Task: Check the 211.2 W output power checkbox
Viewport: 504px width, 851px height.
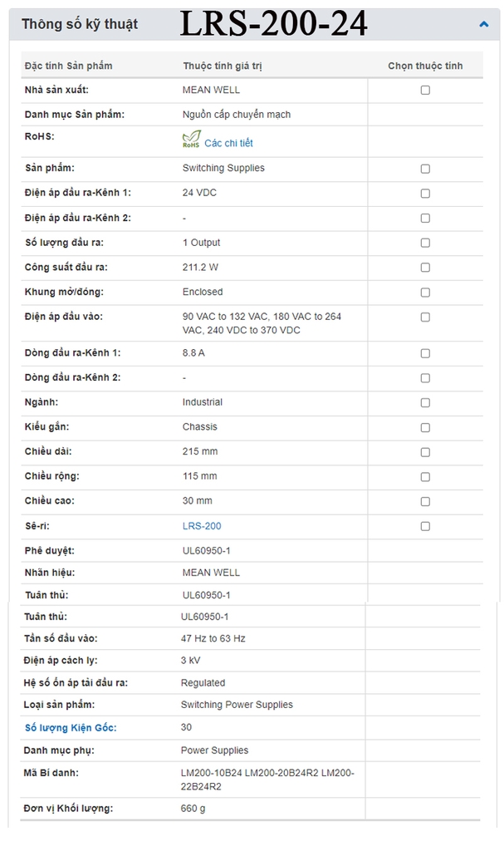Action: pyautogui.click(x=425, y=268)
